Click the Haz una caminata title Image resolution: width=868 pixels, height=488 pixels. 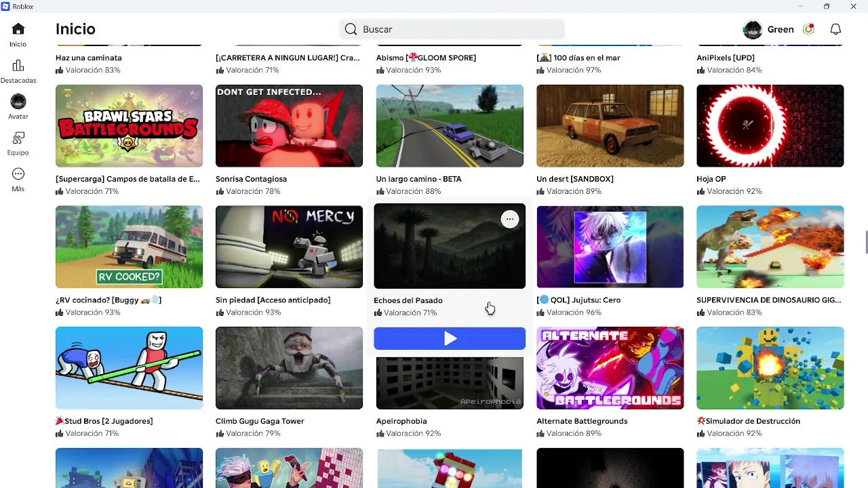[89, 58]
